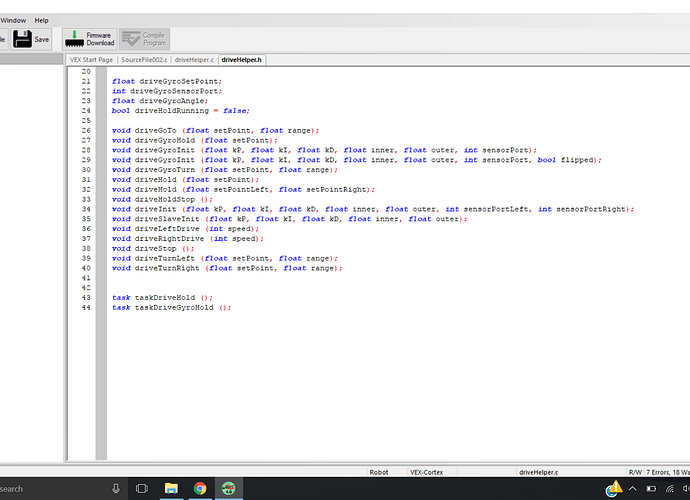
Task: Open the Firmware Download tool
Action: 90,39
